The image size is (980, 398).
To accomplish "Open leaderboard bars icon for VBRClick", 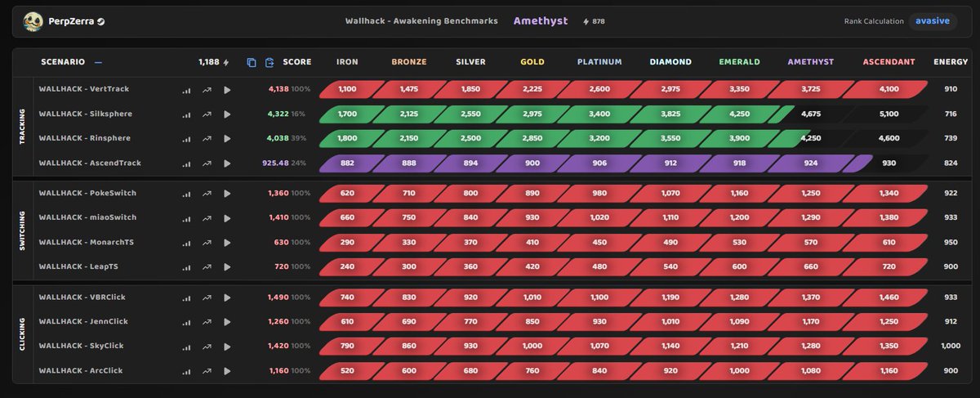I will (x=186, y=297).
